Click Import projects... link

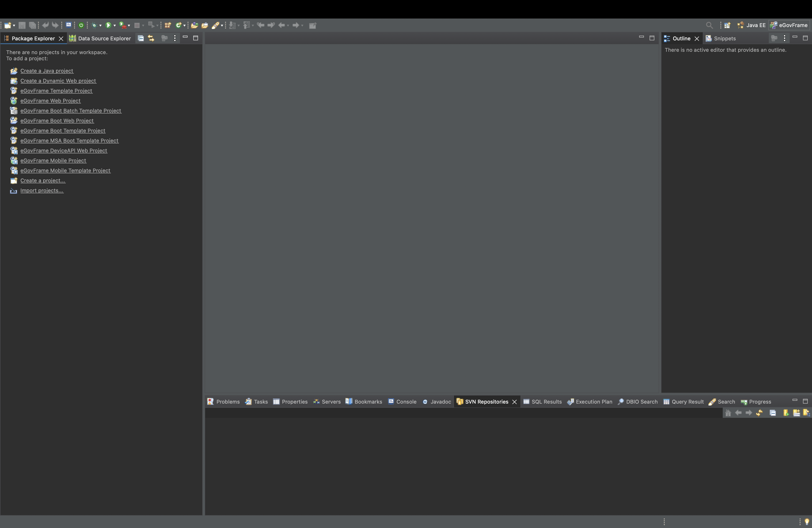(x=42, y=191)
